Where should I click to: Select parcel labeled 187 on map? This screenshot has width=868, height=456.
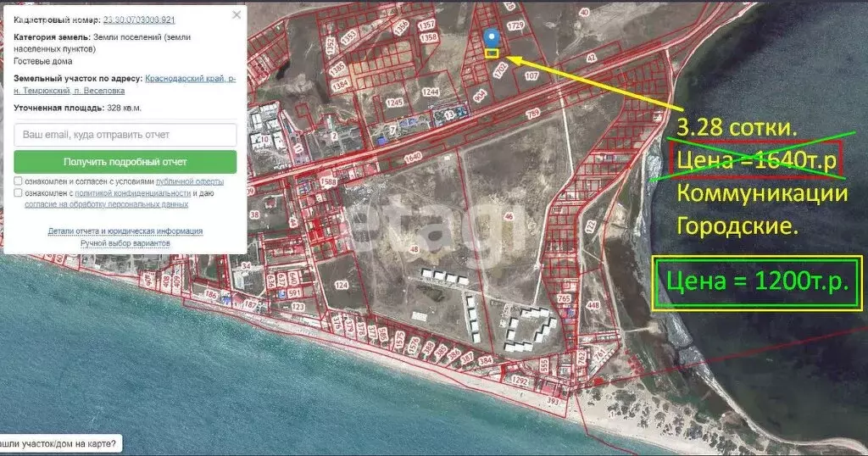point(250,304)
